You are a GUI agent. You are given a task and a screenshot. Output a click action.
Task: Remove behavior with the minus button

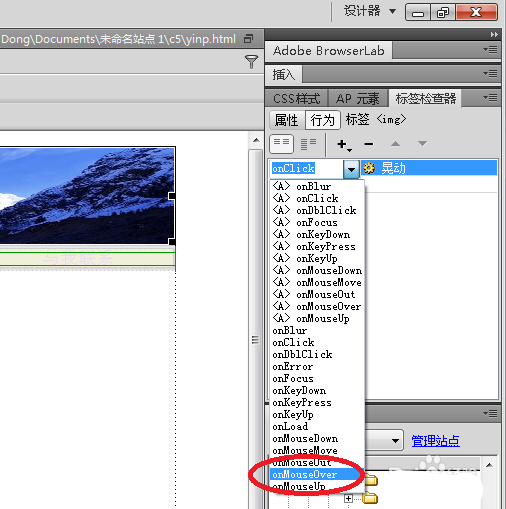369,144
